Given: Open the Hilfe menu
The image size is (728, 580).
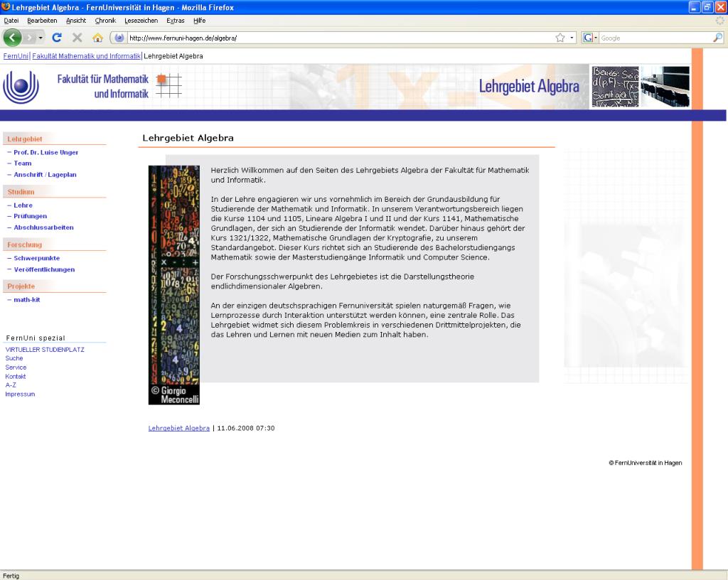Looking at the screenshot, I should [x=200, y=21].
